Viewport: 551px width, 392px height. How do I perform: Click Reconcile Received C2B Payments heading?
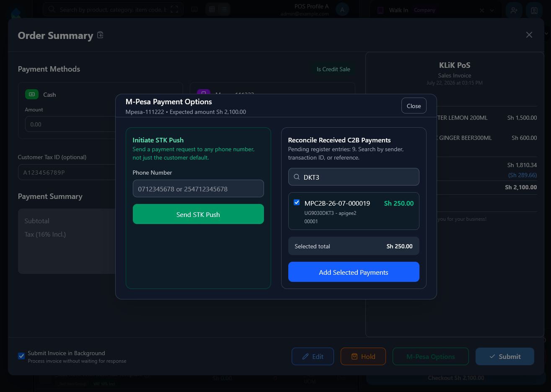click(x=339, y=140)
